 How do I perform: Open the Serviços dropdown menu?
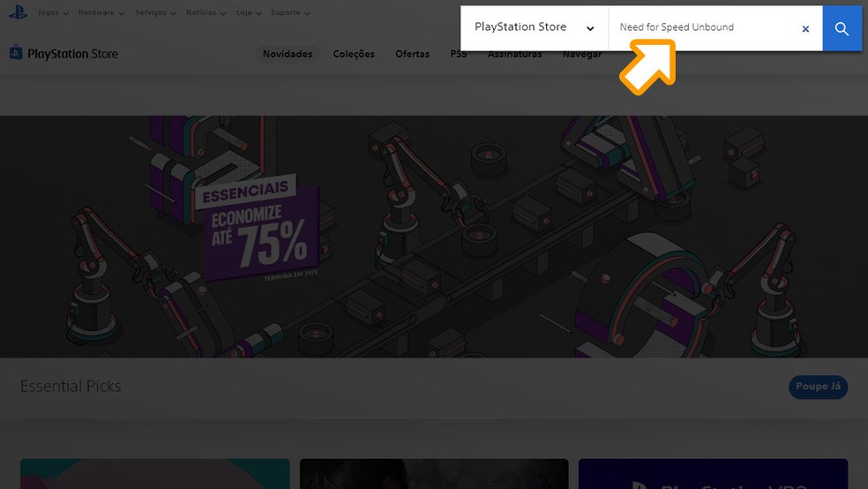[x=155, y=13]
